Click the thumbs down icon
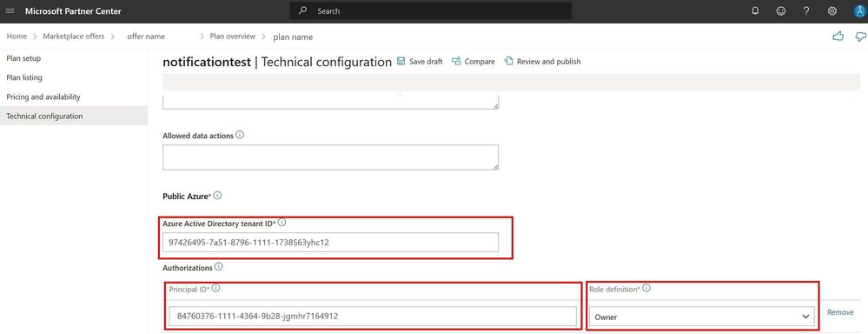 pyautogui.click(x=860, y=37)
